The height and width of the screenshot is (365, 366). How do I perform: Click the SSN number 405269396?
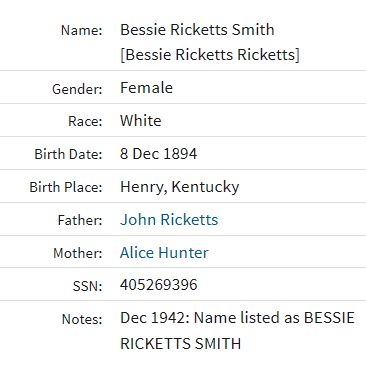[159, 285]
